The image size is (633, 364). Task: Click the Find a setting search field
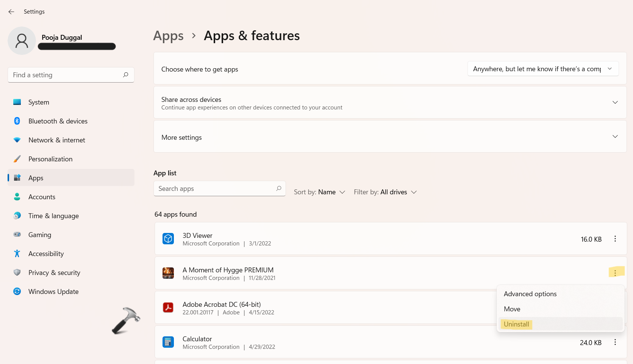66,75
